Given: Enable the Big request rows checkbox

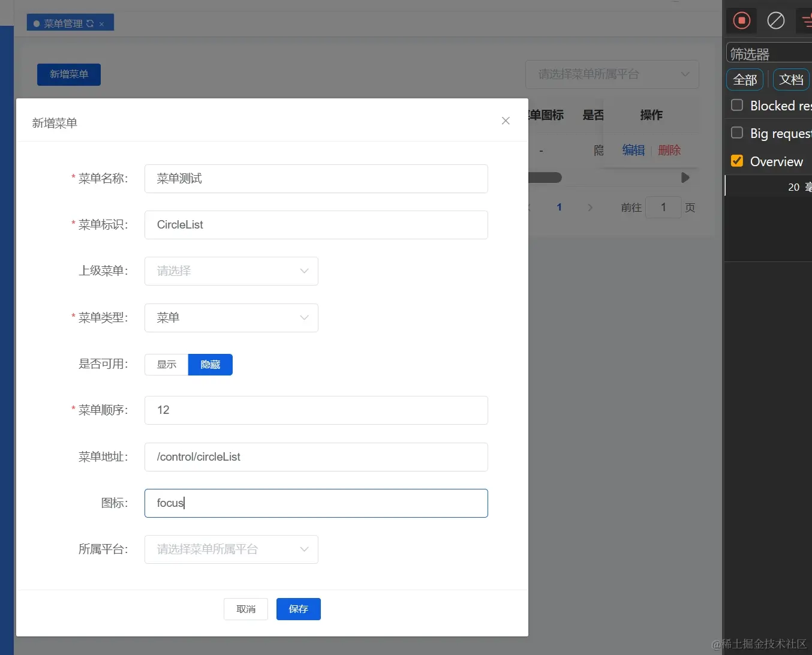Looking at the screenshot, I should tap(737, 133).
